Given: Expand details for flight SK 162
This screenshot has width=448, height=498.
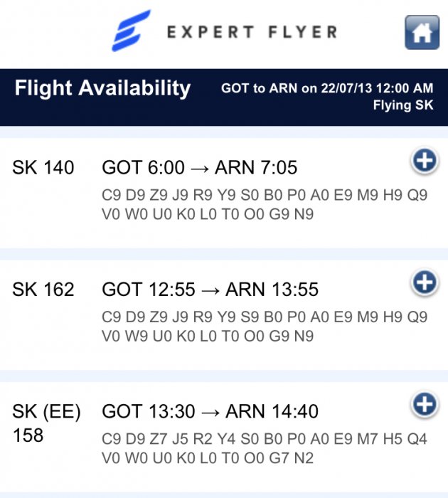Looking at the screenshot, I should (425, 283).
